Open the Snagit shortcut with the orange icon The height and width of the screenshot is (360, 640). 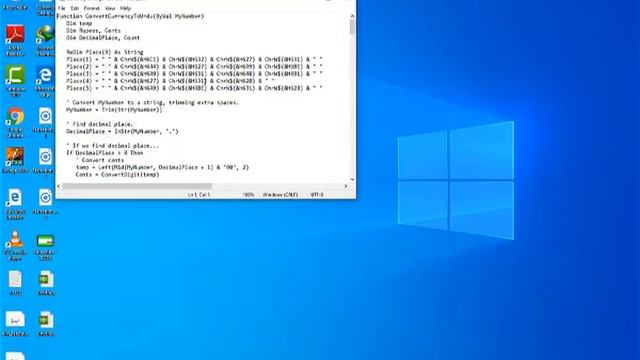pyautogui.click(x=15, y=160)
